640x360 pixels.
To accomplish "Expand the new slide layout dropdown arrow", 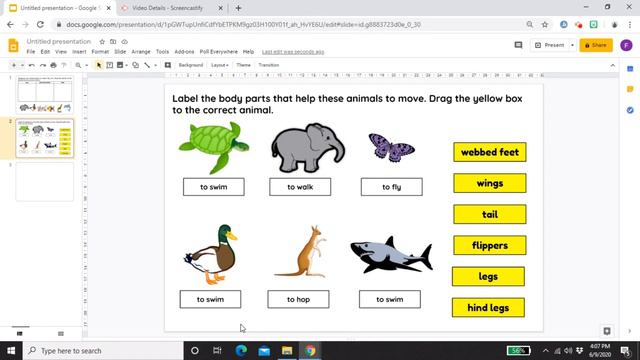I will [22, 65].
